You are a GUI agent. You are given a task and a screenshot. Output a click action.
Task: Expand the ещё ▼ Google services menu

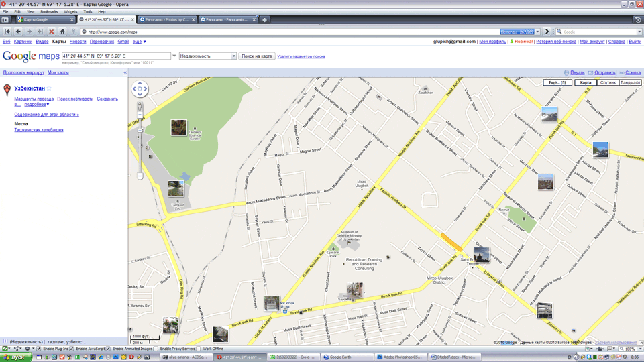140,42
